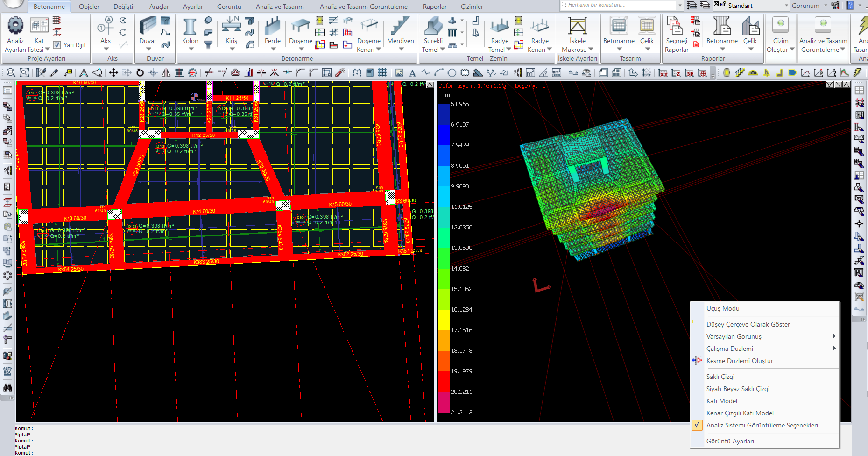Choose Uçuş Modu from context menu
This screenshot has height=456, width=868.
point(723,308)
